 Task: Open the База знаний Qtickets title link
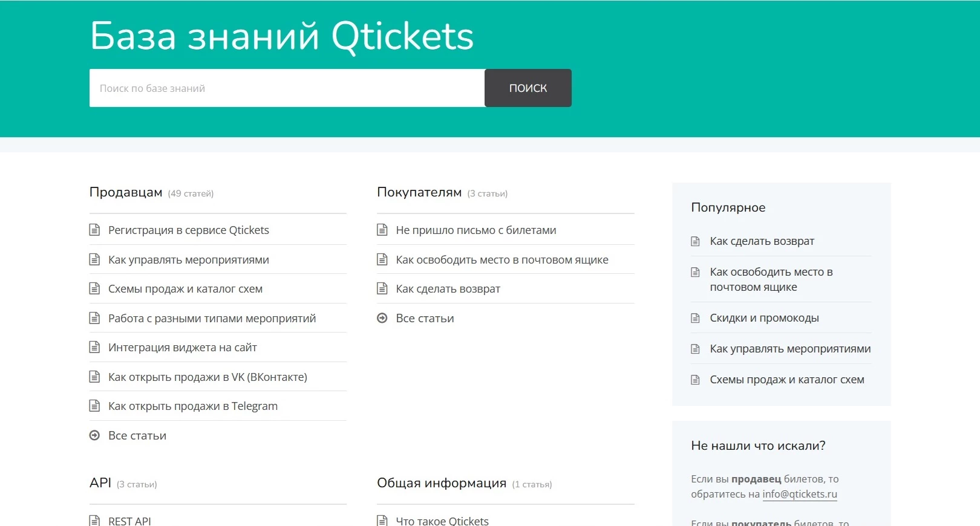click(281, 36)
